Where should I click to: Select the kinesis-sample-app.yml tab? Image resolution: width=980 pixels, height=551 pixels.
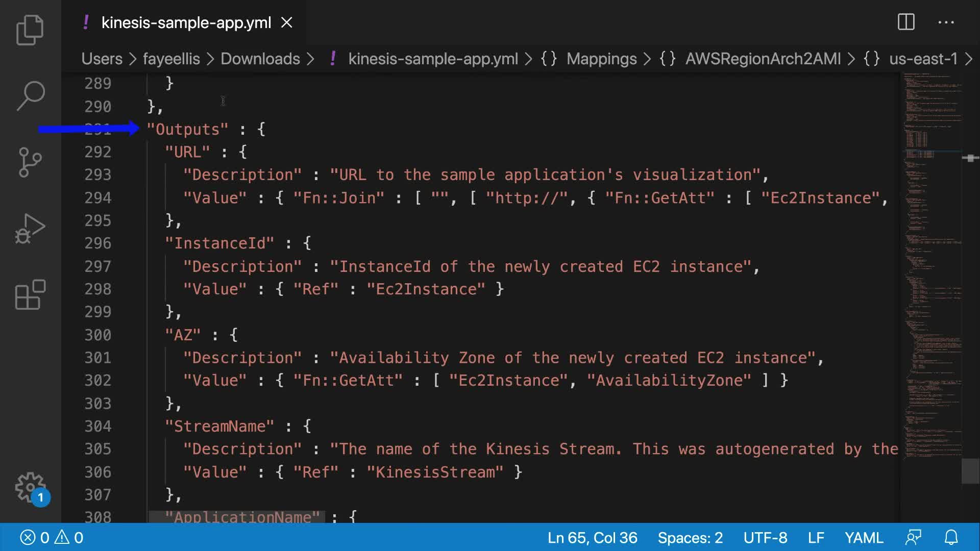click(x=186, y=22)
